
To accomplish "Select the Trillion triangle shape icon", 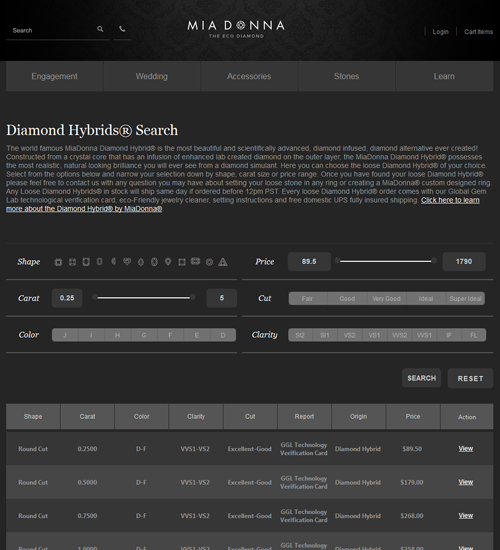I will [223, 262].
